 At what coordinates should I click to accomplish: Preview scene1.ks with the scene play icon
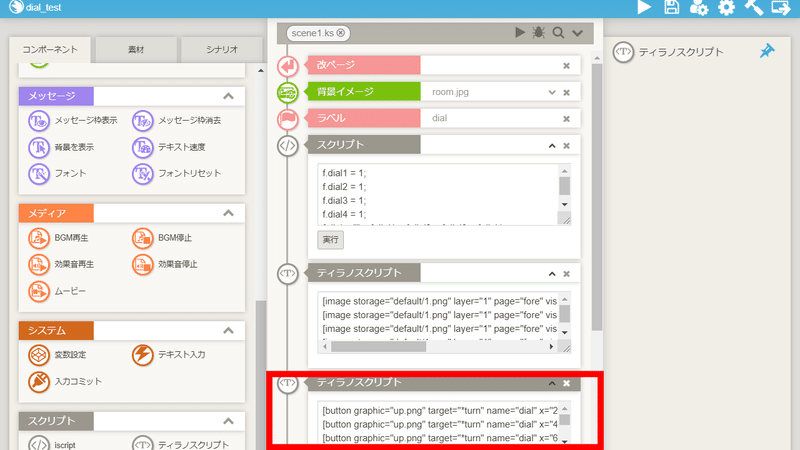(x=520, y=33)
